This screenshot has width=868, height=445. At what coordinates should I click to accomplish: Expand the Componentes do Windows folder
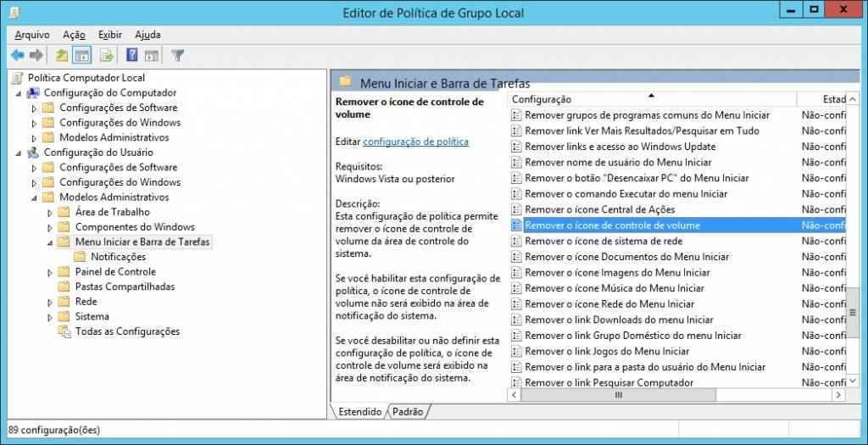pyautogui.click(x=50, y=227)
